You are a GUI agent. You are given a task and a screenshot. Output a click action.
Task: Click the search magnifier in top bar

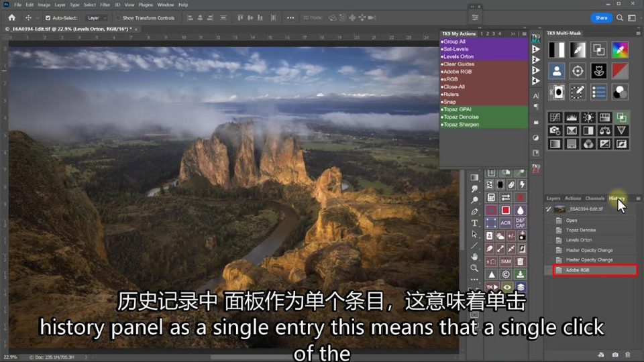click(x=620, y=17)
